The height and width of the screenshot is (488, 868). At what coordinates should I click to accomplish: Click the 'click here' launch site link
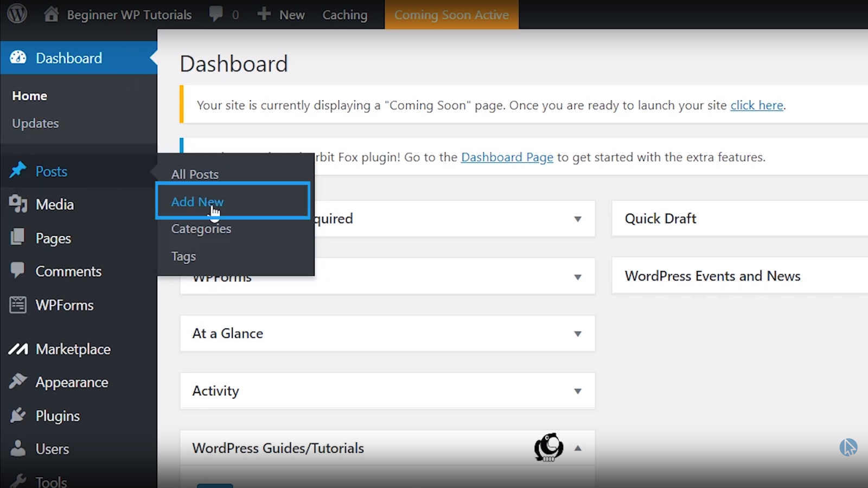[757, 105]
